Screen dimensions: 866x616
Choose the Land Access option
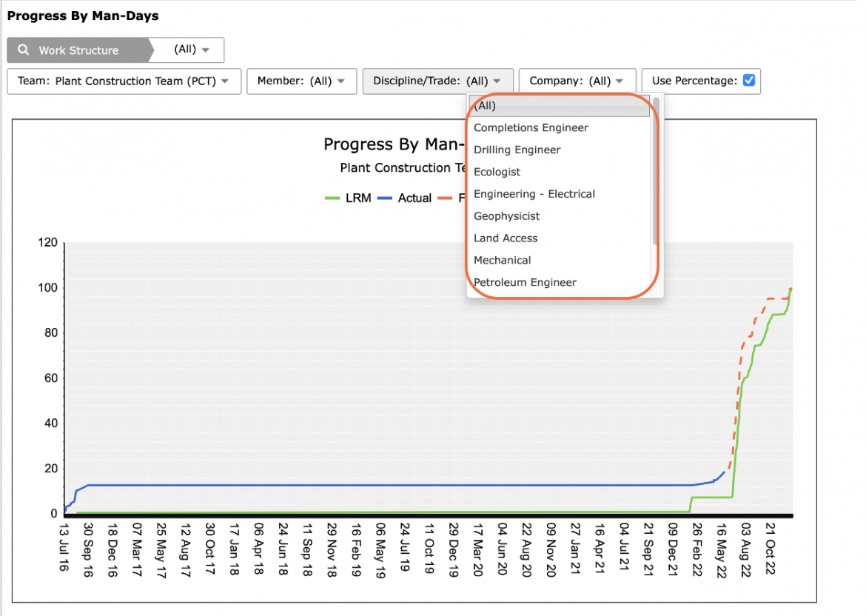(506, 238)
